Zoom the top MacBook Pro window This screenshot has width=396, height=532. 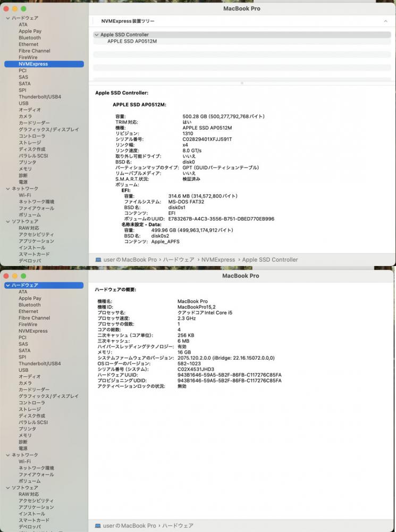pyautogui.click(x=23, y=9)
